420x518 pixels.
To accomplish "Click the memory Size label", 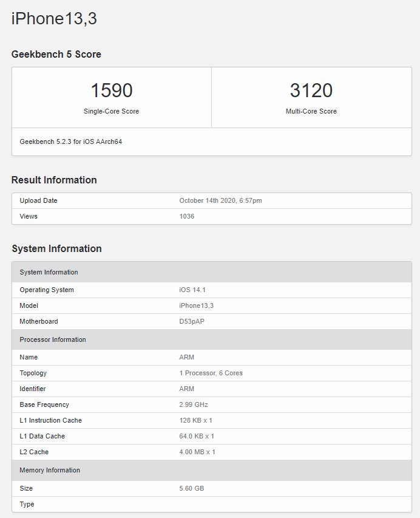I will (x=26, y=489).
